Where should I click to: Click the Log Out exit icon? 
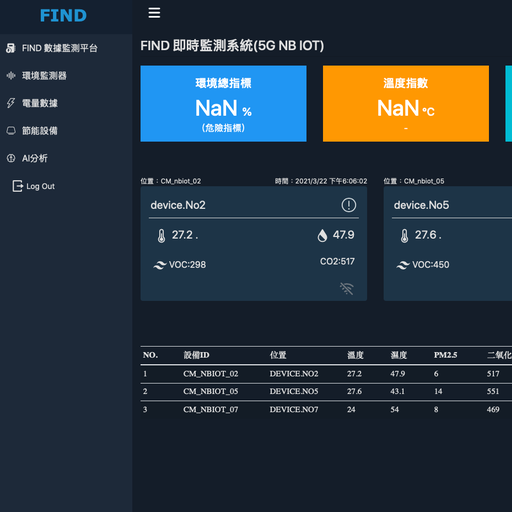(x=17, y=186)
